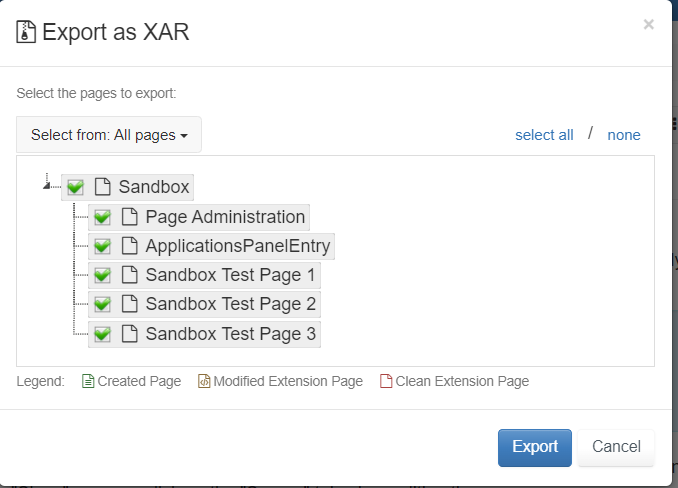Click the none link

[x=624, y=135]
